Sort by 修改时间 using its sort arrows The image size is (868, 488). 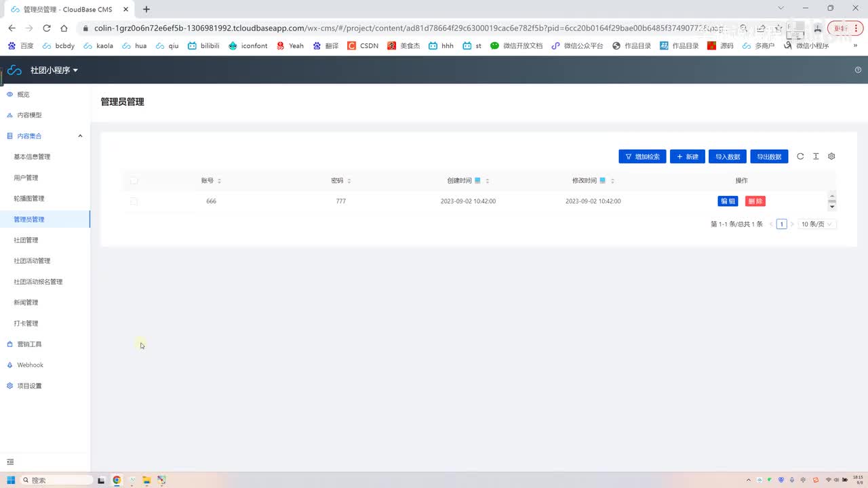(x=612, y=181)
